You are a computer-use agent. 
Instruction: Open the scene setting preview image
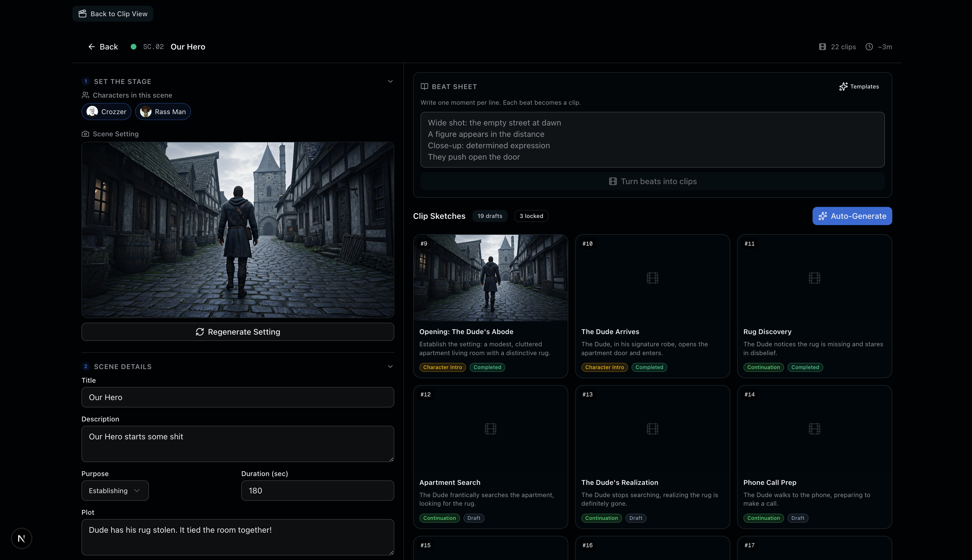[x=238, y=230]
